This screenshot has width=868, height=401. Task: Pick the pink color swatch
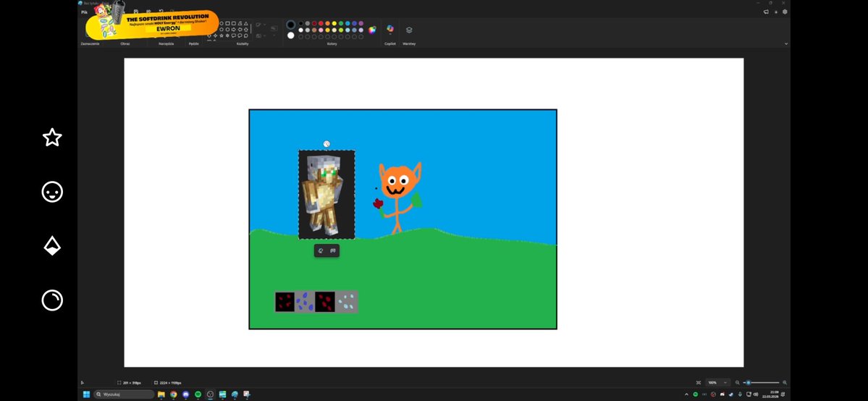321,30
